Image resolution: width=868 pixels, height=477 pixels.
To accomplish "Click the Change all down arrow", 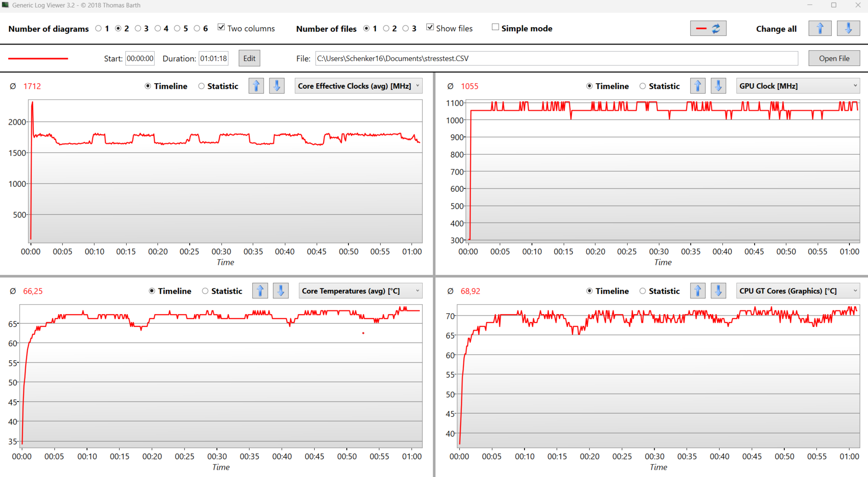I will (848, 28).
